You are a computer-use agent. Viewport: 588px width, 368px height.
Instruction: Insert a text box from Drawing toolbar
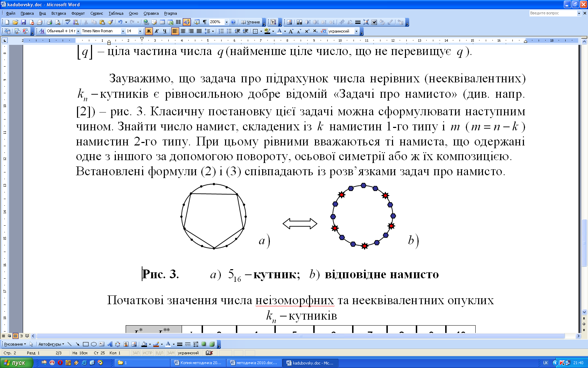[x=101, y=344]
